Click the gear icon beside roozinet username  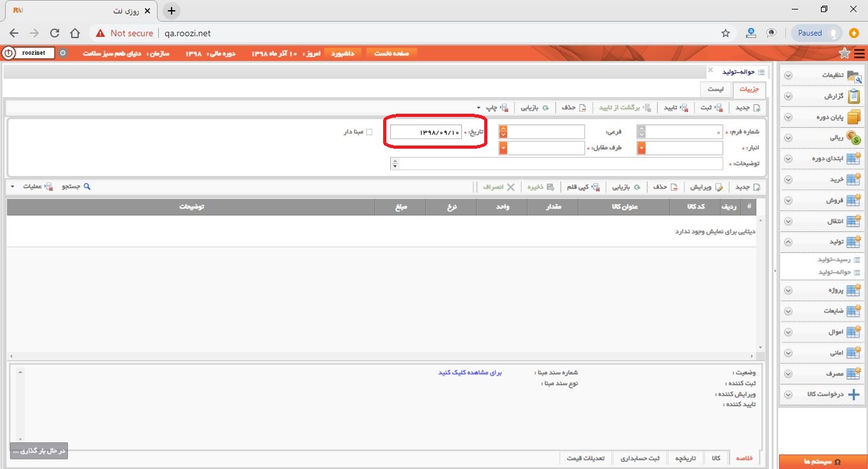[x=62, y=53]
